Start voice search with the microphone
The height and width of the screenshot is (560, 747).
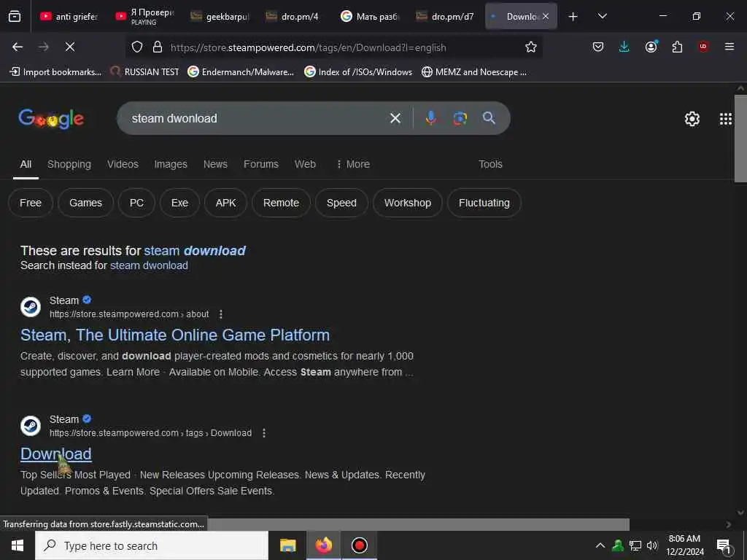430,118
